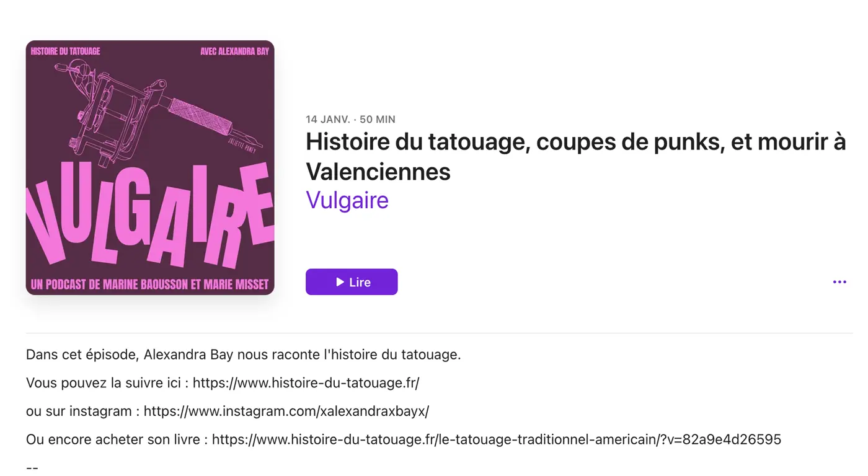Click the Marine Baousson et Marie Misset caption
The width and height of the screenshot is (868, 476).
[150, 285]
